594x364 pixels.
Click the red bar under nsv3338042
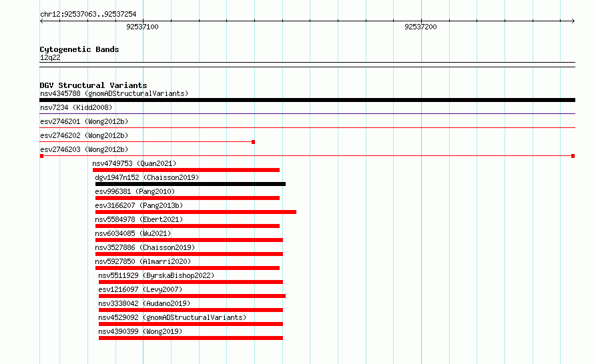[x=191, y=310]
